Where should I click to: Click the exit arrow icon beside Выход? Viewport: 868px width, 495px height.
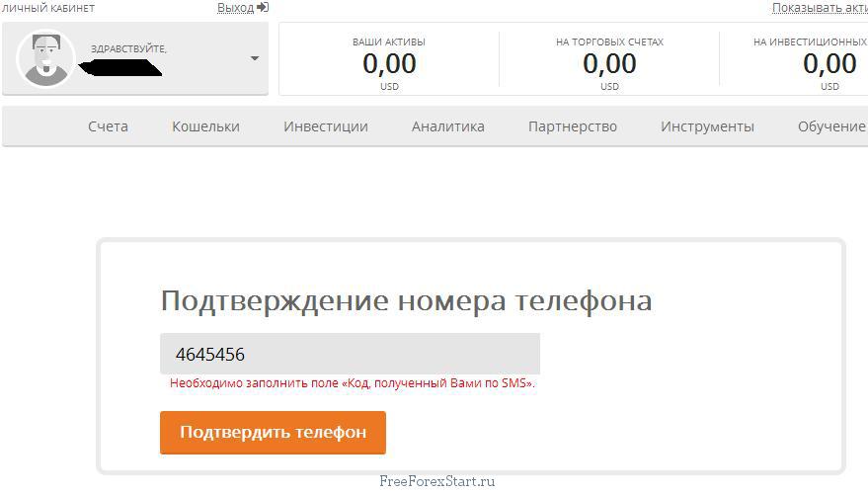263,8
